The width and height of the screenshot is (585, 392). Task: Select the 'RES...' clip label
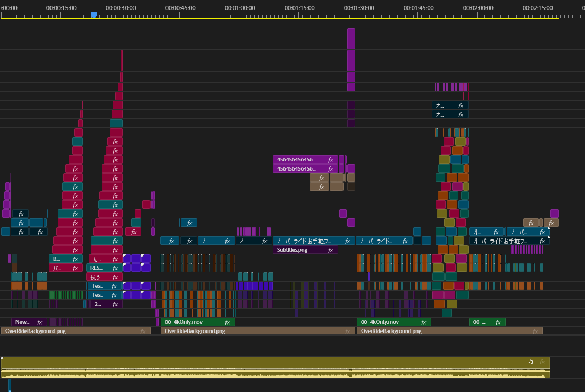click(x=96, y=268)
